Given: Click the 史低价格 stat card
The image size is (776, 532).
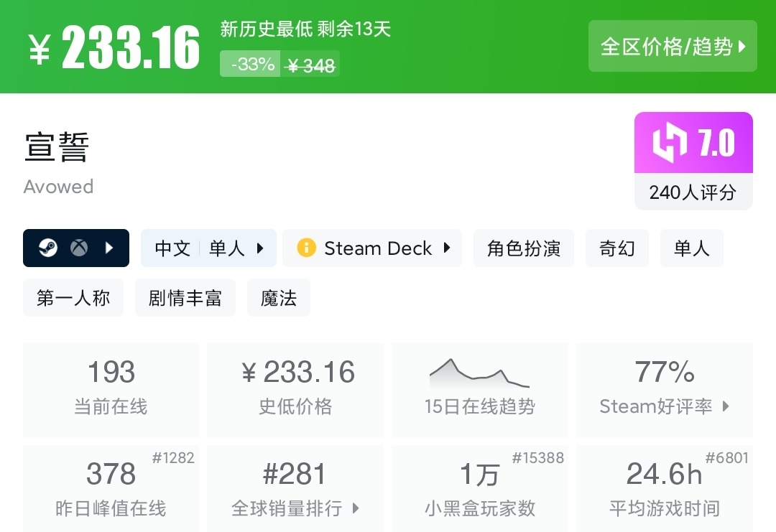Looking at the screenshot, I should [295, 390].
